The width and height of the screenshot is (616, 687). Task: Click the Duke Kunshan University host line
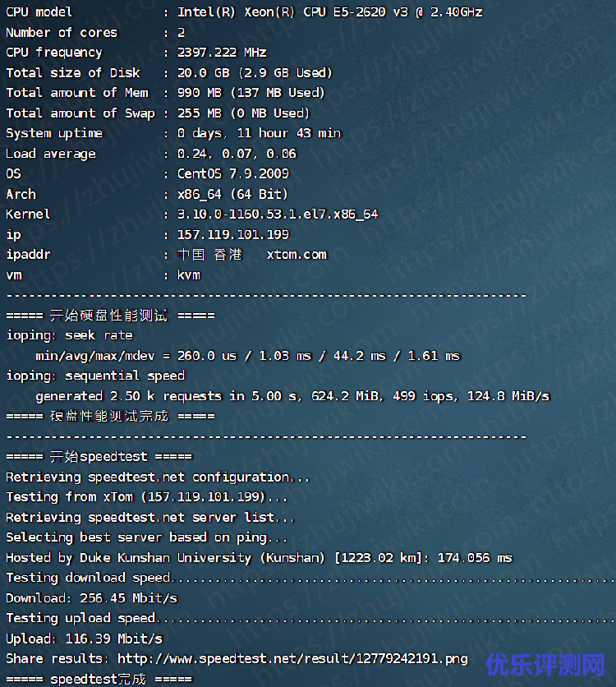(259, 558)
